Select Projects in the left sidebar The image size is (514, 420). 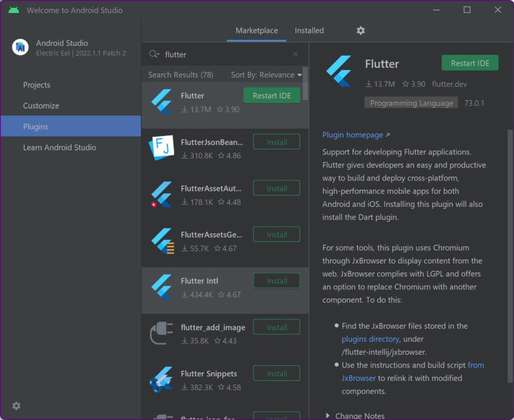[x=37, y=85]
